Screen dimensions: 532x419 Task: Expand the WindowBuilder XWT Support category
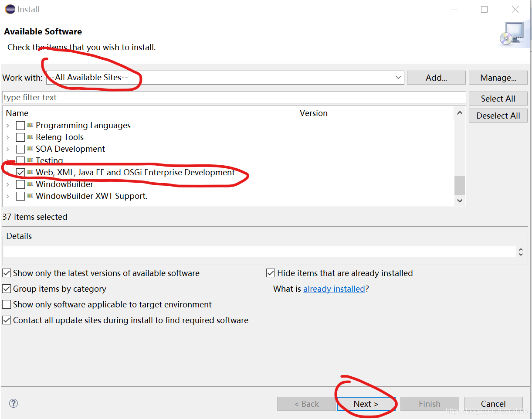click(8, 196)
